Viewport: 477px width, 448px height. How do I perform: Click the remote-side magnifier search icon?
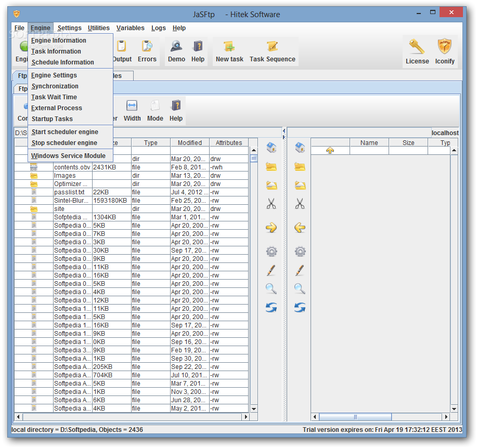(300, 288)
